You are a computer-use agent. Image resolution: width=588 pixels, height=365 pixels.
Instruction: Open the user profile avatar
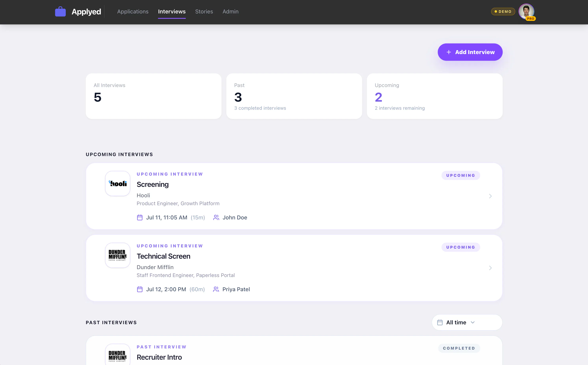(x=526, y=11)
